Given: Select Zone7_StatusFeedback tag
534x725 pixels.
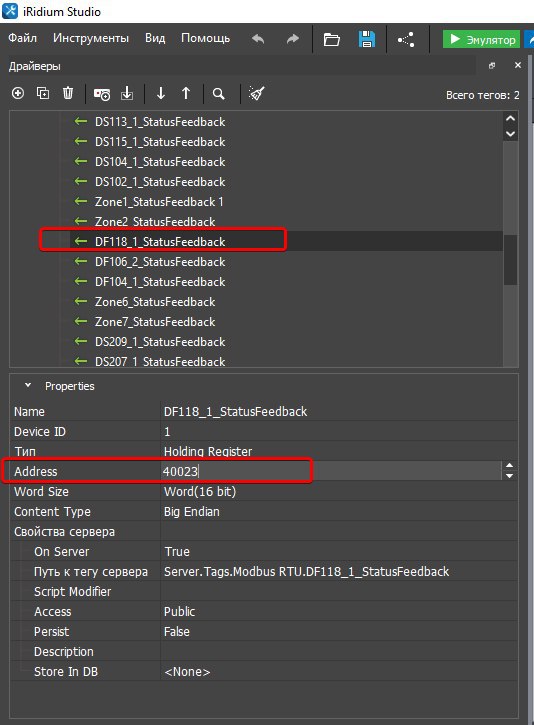Looking at the screenshot, I should point(155,322).
